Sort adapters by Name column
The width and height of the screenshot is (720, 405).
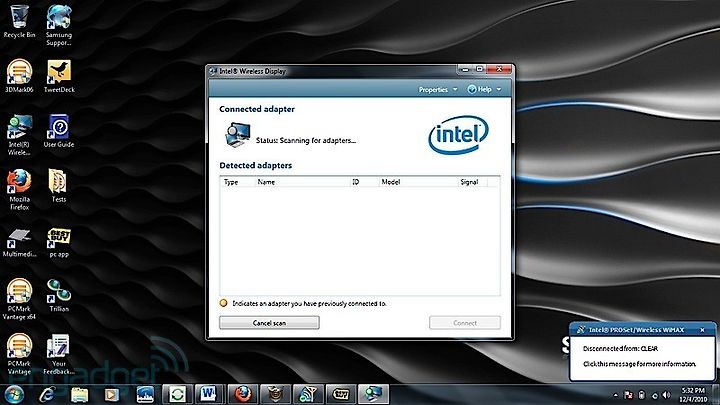(x=302, y=182)
